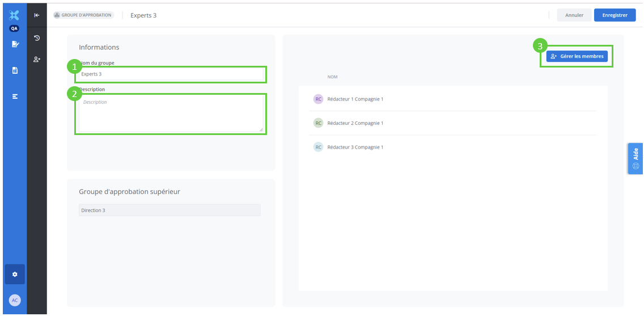The width and height of the screenshot is (644, 316).
Task: Click the Annuler button
Action: 574,15
